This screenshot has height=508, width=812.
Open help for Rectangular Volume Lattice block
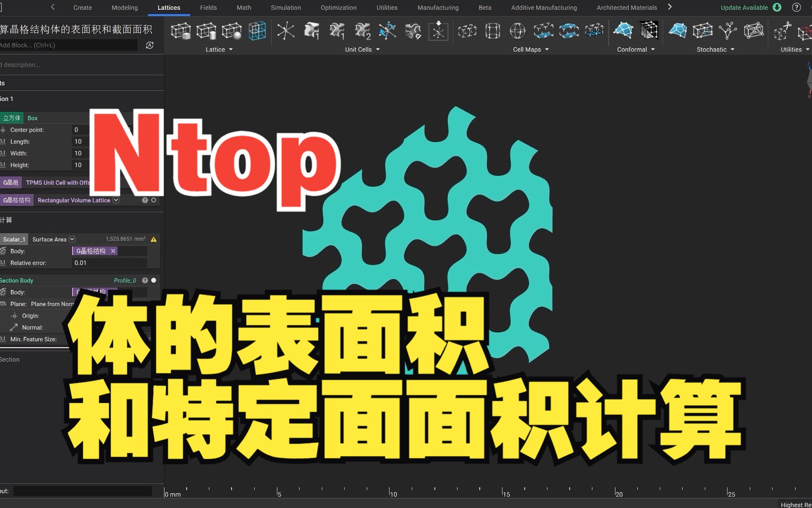tap(145, 200)
